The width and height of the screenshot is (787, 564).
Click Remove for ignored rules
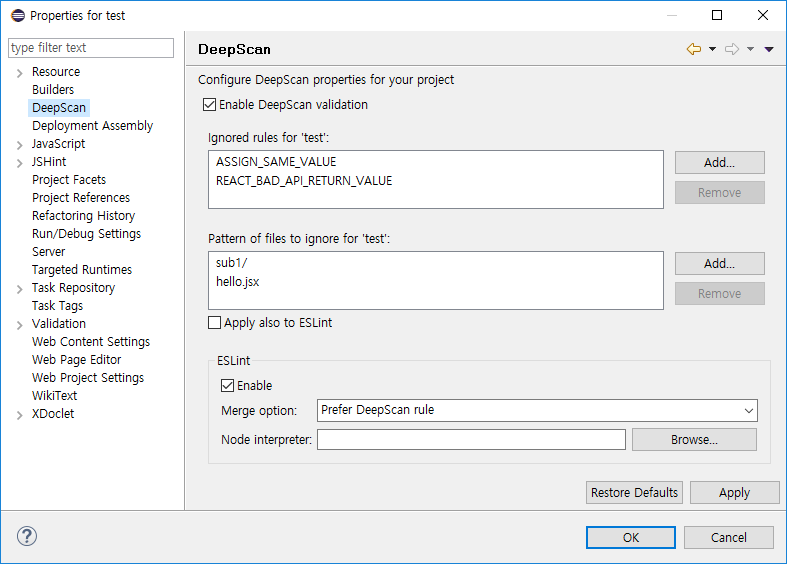point(719,193)
